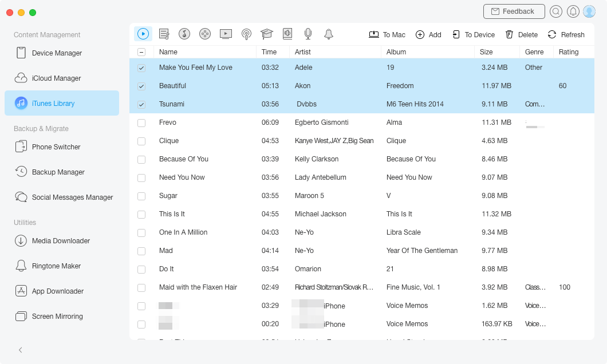Uncheck the Make You Feel My Love checkbox
The image size is (607, 364).
click(x=141, y=68)
